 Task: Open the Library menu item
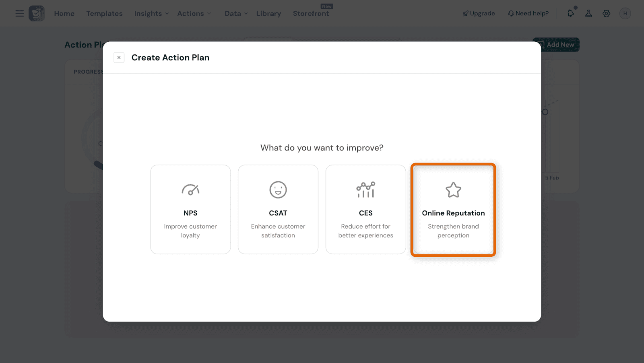coord(268,13)
